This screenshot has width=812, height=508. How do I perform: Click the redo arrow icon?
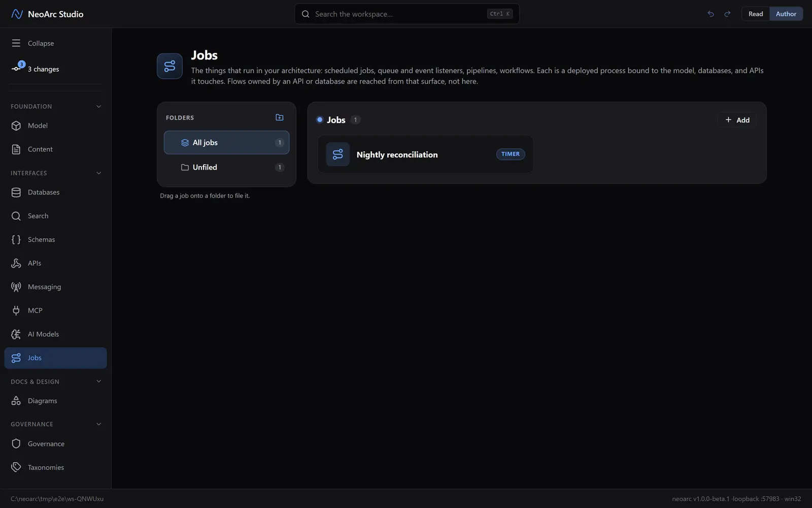pos(727,14)
